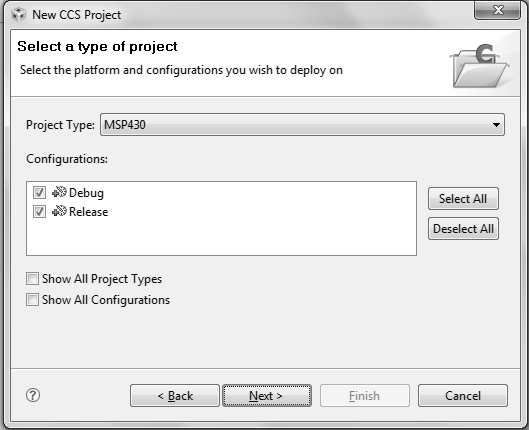Close the New CCS Project dialog
The width and height of the screenshot is (529, 430).
point(497,10)
